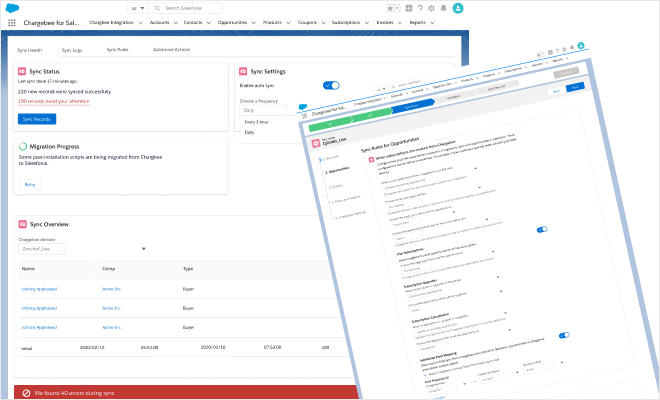Select the 3. Quotes step in the sidebar
Image resolution: width=660 pixels, height=400 pixels.
[336, 186]
